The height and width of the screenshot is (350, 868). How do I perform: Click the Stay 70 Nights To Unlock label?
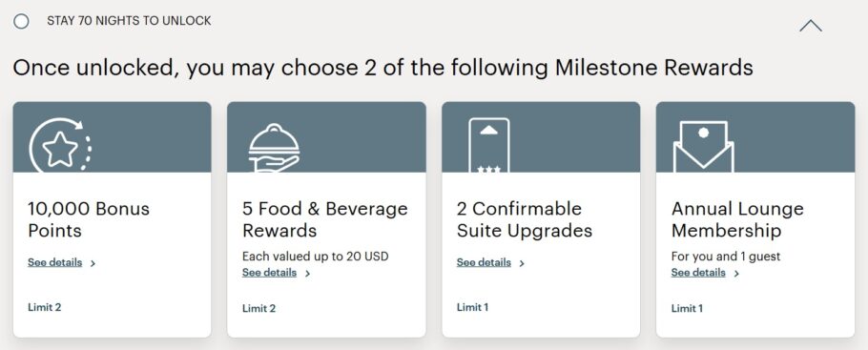click(x=129, y=21)
